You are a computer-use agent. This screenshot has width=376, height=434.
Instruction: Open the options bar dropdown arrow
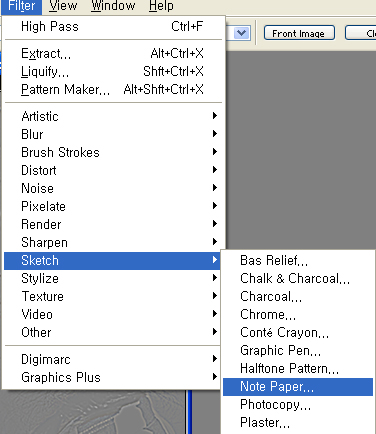tap(241, 33)
